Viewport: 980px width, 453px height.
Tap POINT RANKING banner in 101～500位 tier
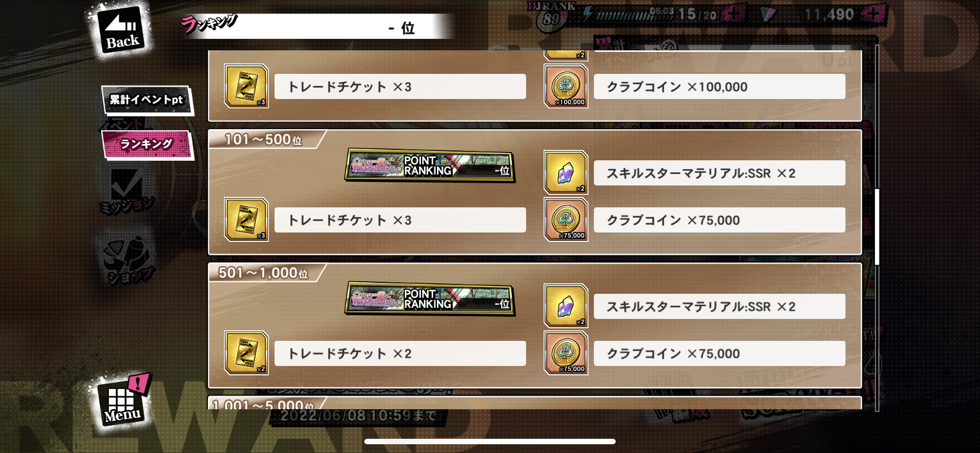click(x=430, y=165)
